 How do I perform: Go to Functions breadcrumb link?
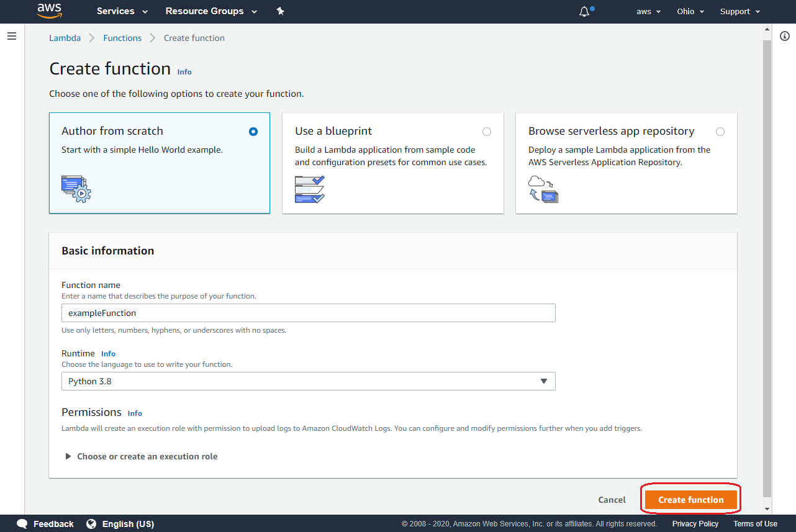(x=122, y=38)
